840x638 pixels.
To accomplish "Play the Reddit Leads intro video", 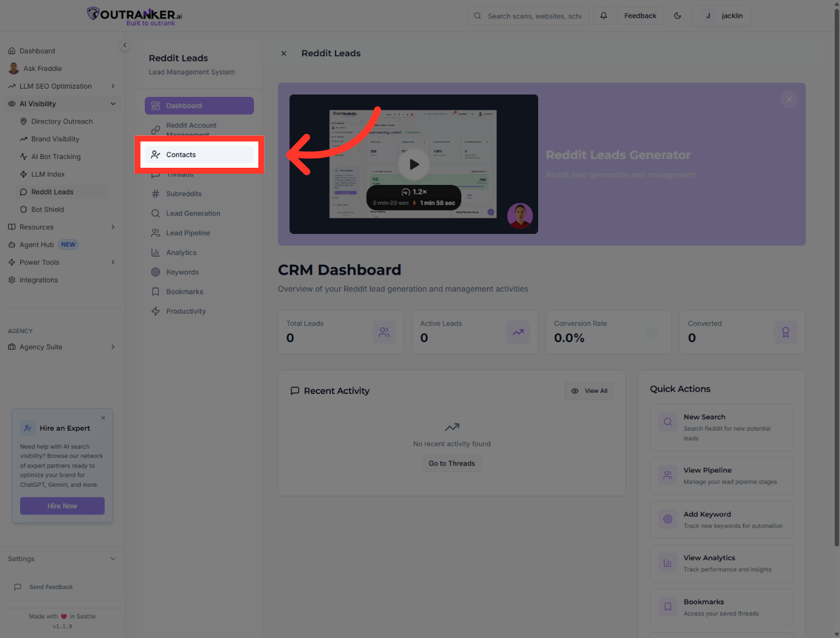I will [414, 164].
